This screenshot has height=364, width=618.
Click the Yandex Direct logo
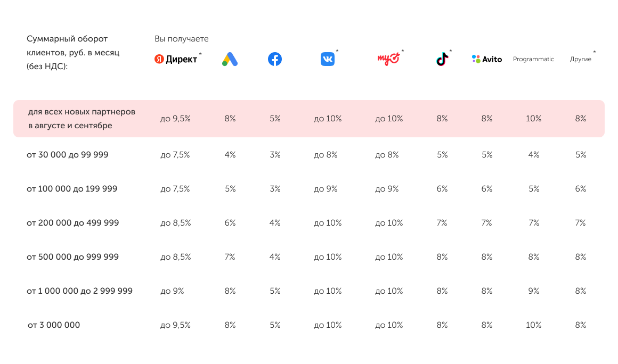point(176,59)
